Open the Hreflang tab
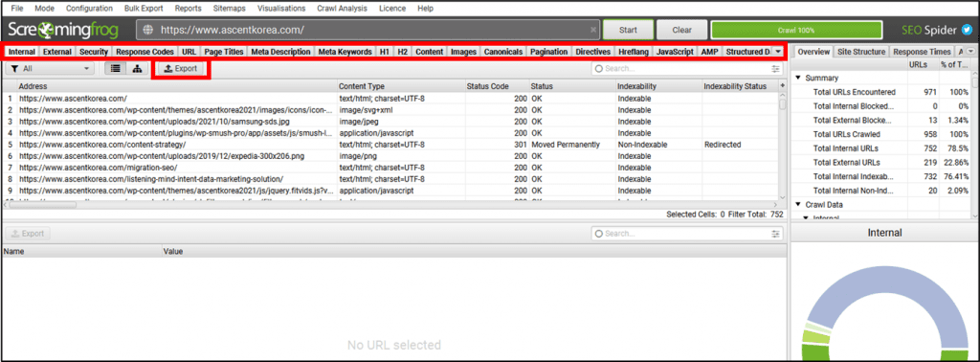Screen dimensions: 980x362 pyautogui.click(x=634, y=52)
